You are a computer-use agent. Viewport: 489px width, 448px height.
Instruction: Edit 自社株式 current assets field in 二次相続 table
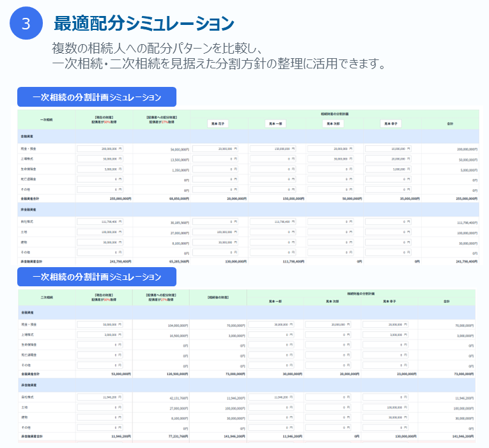(100, 397)
